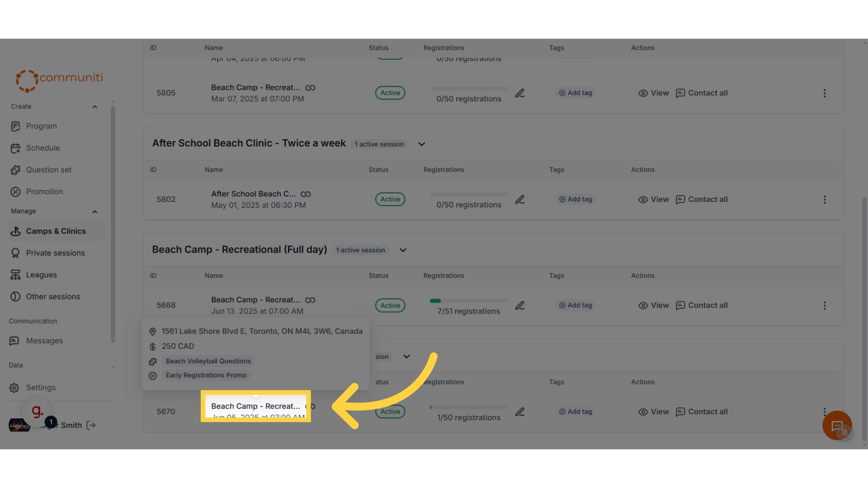This screenshot has height=488, width=868.
Task: Click logout icon next to Smith
Action: pyautogui.click(x=91, y=425)
